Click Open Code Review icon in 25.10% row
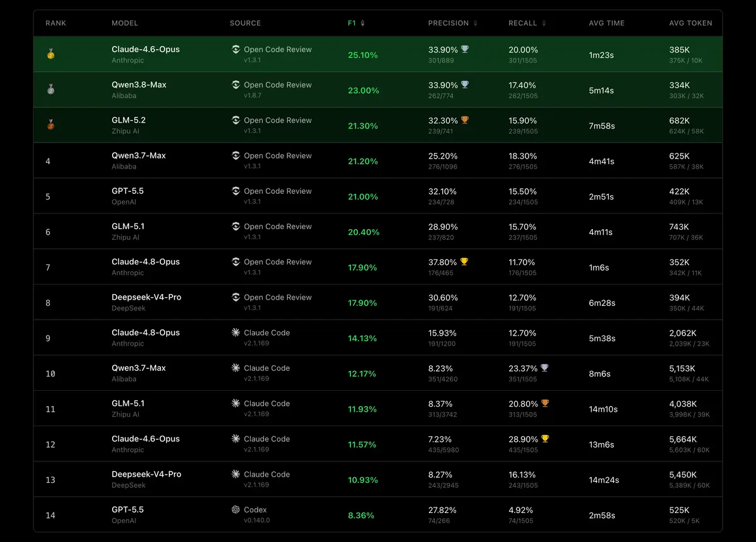The width and height of the screenshot is (756, 542). point(236,49)
